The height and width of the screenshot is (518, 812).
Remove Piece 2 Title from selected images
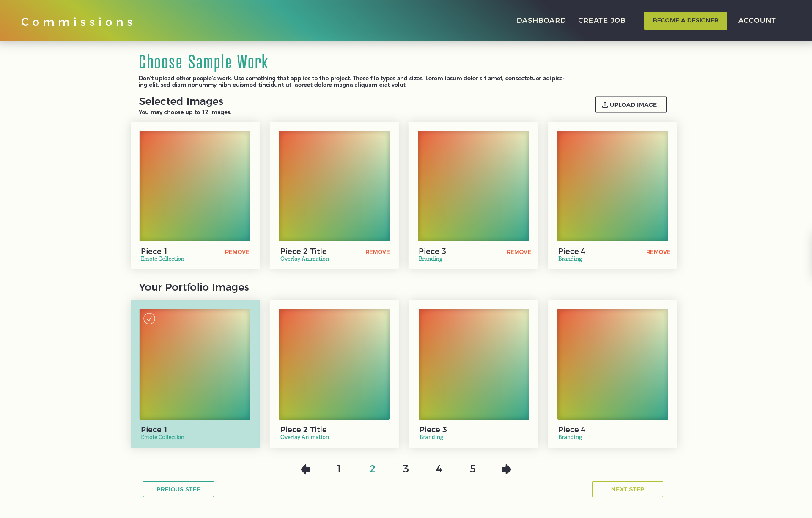click(x=377, y=252)
